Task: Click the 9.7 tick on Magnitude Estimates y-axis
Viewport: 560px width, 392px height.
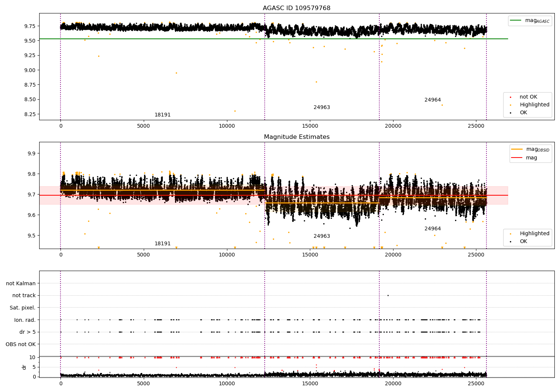Action: [x=31, y=195]
